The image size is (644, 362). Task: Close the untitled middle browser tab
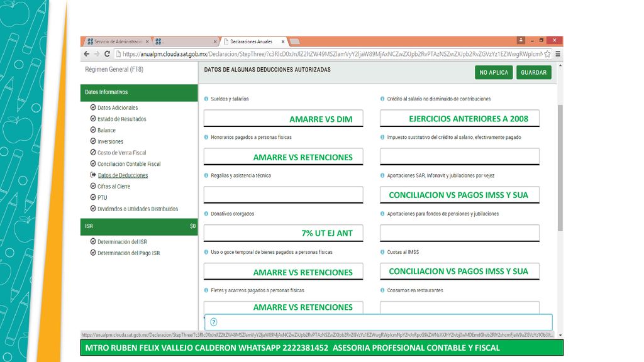[x=215, y=41]
